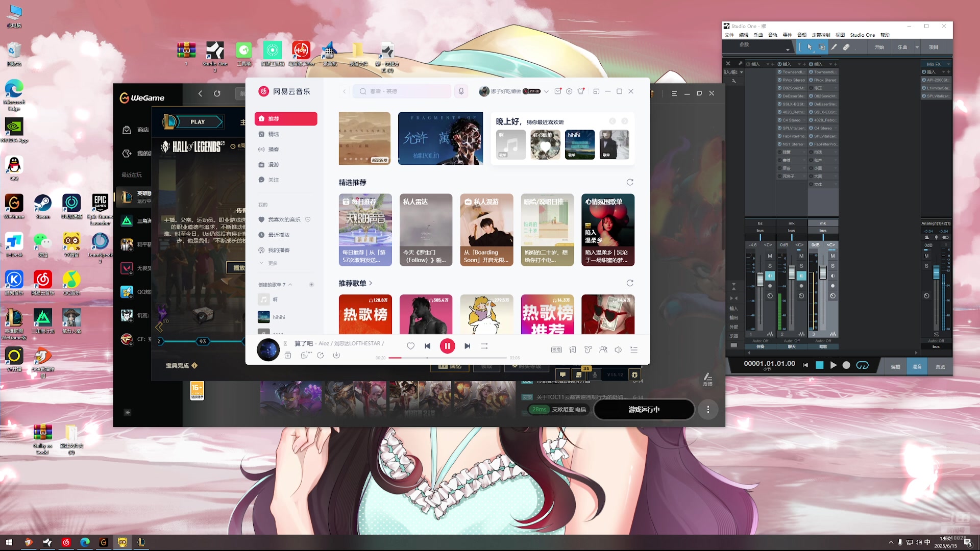Click main bus output fader
Screen dimensions: 980x551
click(936, 272)
